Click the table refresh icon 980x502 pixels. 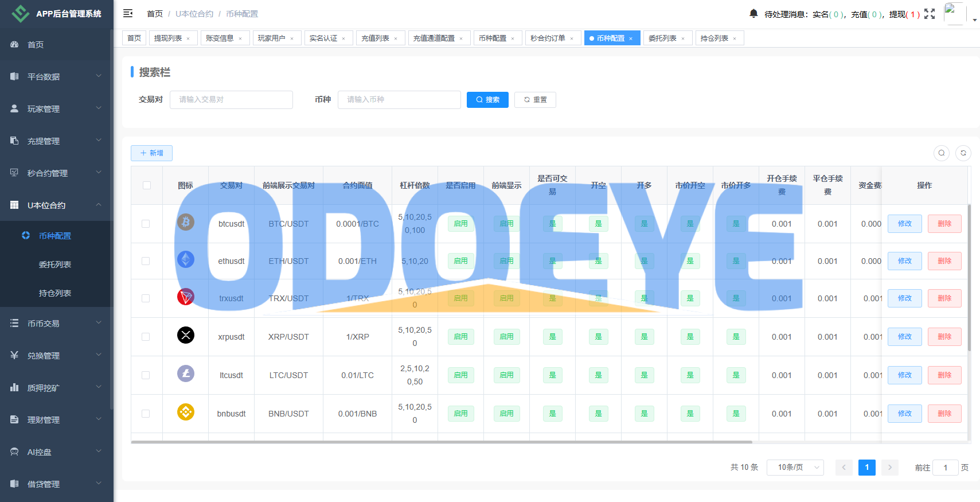point(963,153)
